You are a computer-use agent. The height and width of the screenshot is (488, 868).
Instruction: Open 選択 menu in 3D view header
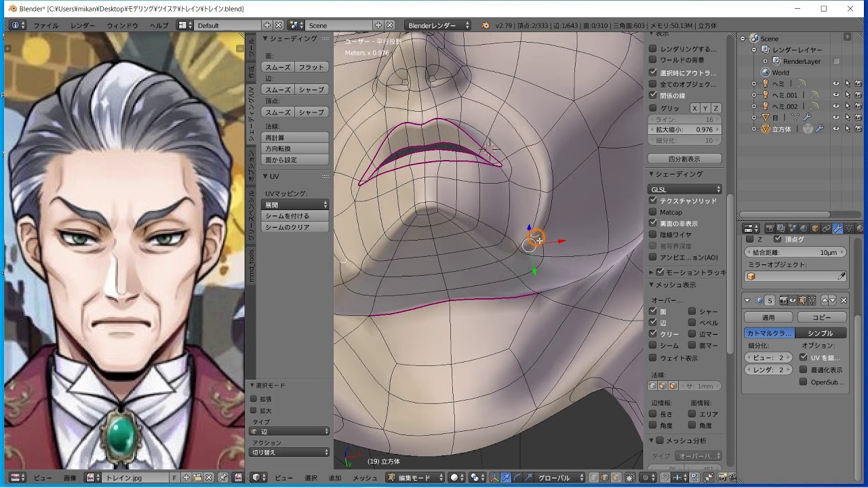[x=311, y=478]
